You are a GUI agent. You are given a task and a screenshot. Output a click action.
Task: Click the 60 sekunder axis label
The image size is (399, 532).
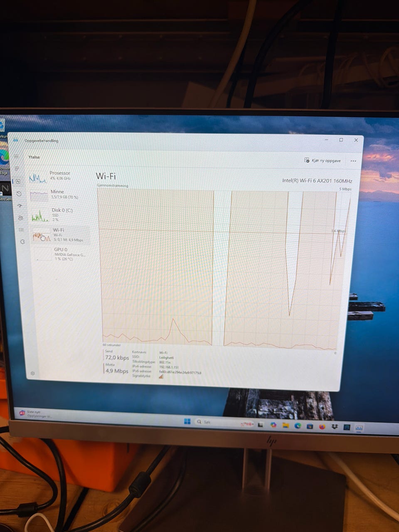[x=112, y=345]
